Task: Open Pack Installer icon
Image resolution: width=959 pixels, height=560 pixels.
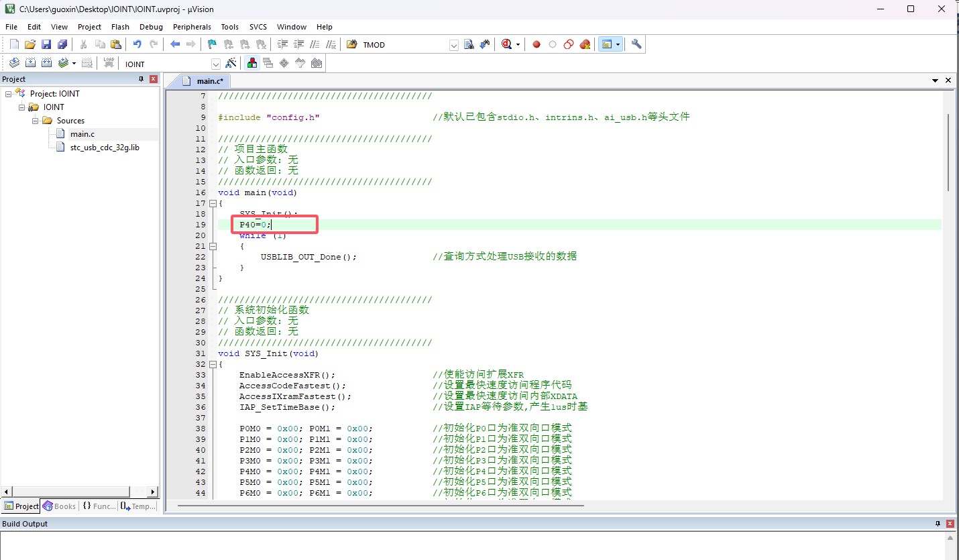Action: coord(317,63)
